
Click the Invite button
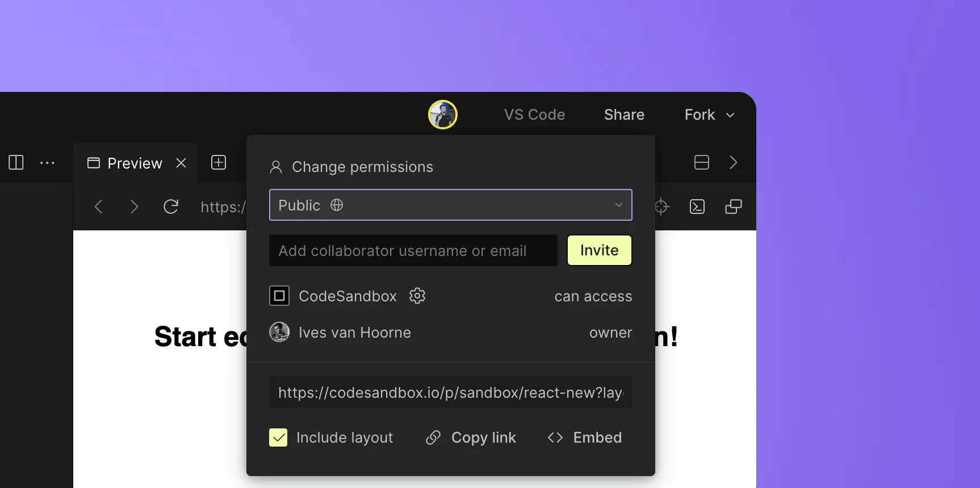tap(599, 250)
